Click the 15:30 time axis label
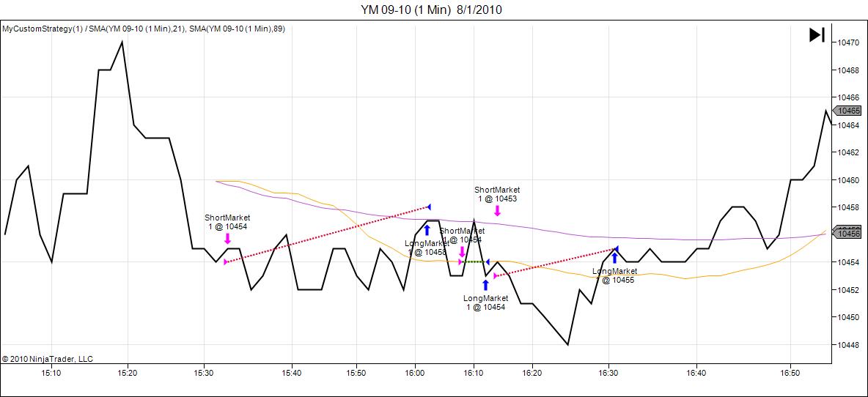 pyautogui.click(x=205, y=374)
